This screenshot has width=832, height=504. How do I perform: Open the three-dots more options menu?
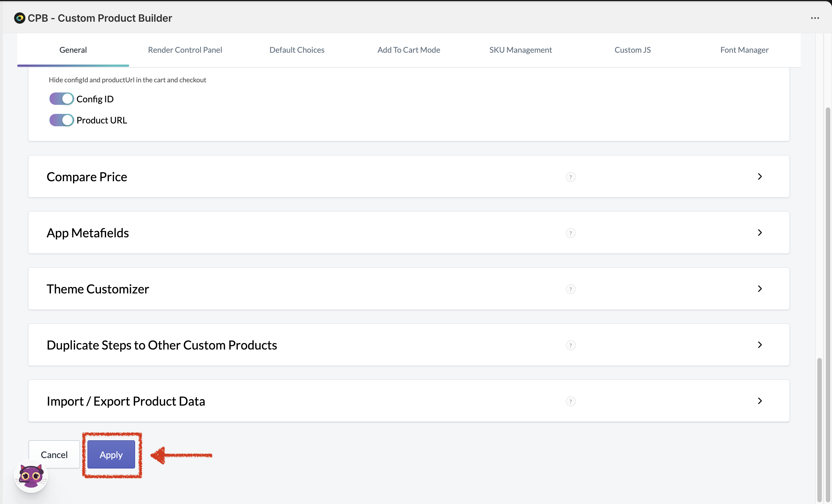(x=815, y=18)
